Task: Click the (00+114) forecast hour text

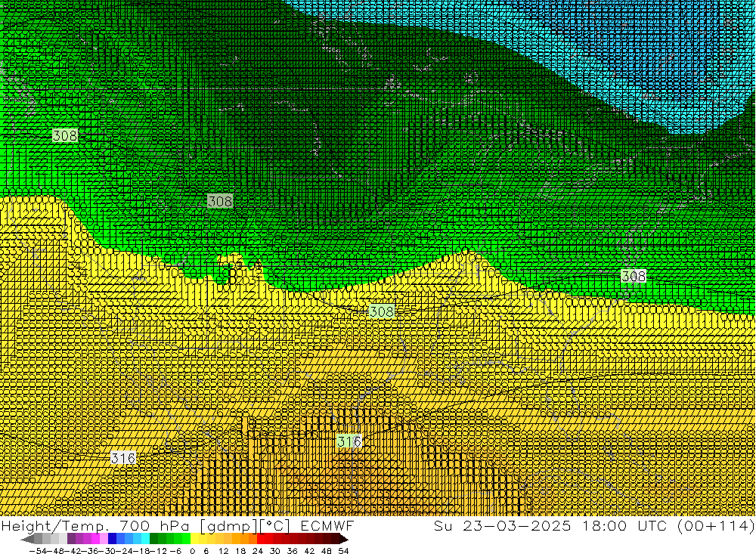Action: pyautogui.click(x=715, y=525)
